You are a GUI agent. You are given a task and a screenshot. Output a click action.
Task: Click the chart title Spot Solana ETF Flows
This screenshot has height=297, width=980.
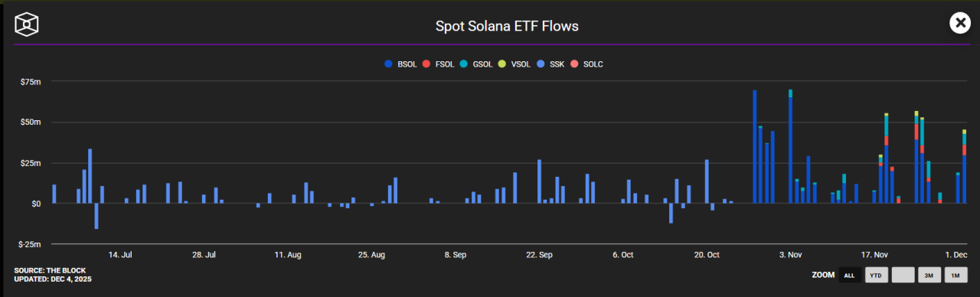[x=507, y=26]
